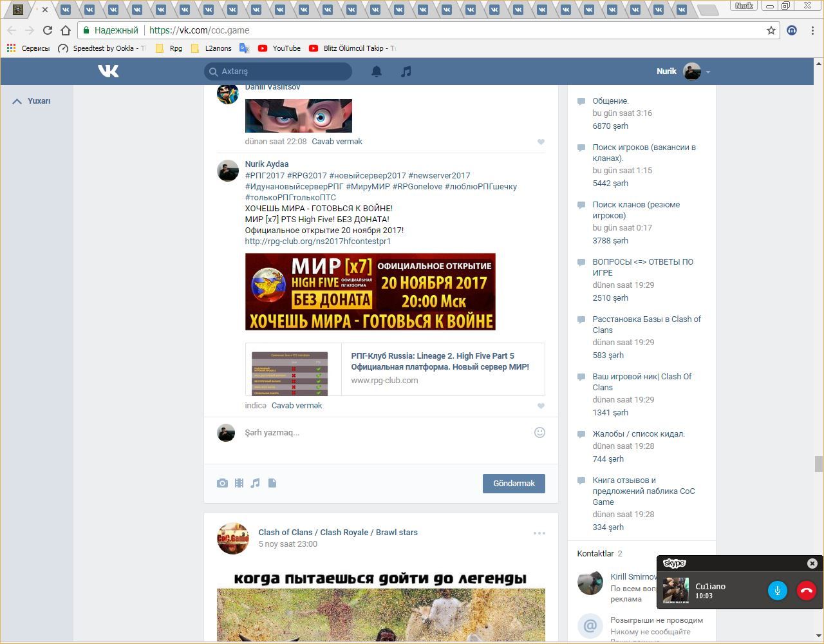
Task: Open the Google Translate bookmark icon
Action: [x=244, y=48]
